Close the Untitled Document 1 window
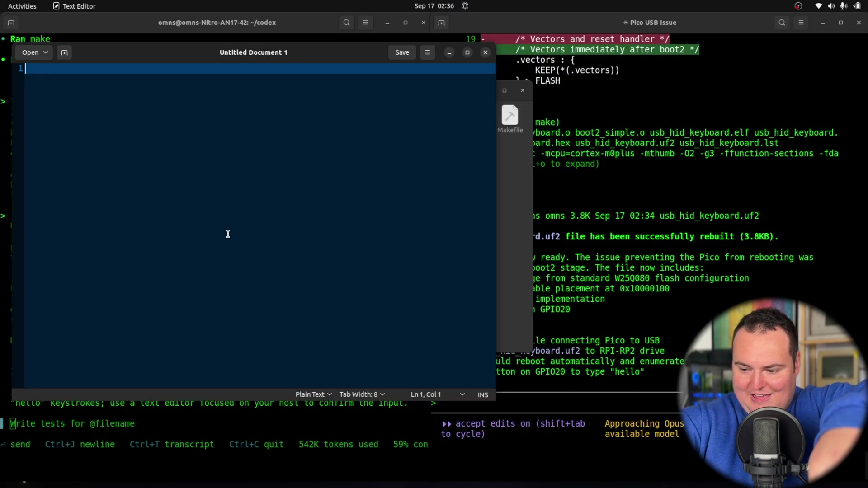The image size is (868, 488). click(486, 52)
